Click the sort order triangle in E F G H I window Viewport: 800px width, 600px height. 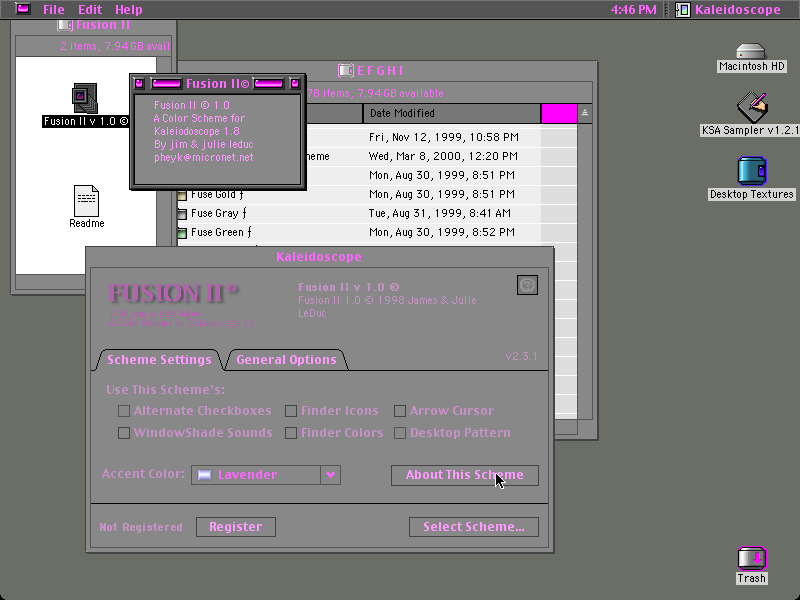pos(585,113)
